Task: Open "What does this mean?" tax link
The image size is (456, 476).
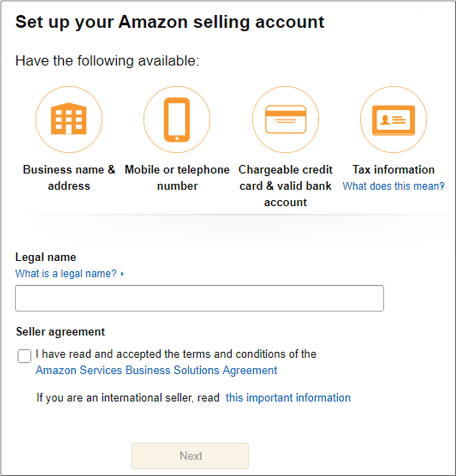Action: click(x=393, y=186)
